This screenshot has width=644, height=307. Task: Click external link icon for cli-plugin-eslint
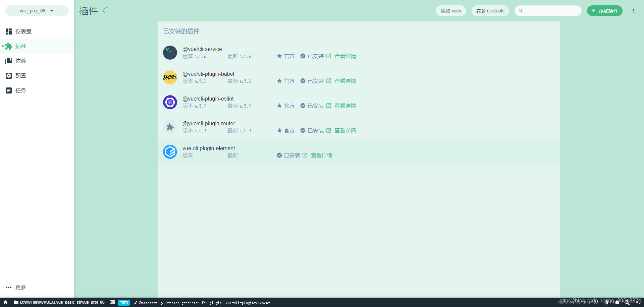[329, 106]
